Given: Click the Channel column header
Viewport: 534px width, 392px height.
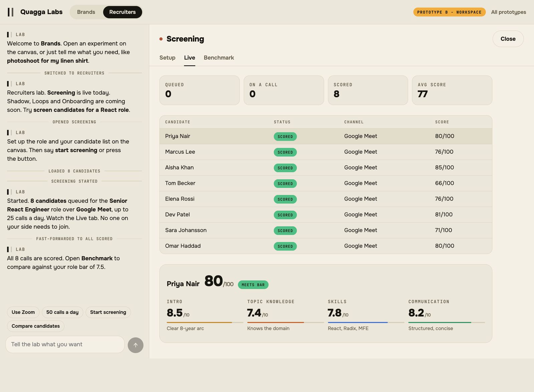Looking at the screenshot, I should [x=354, y=122].
